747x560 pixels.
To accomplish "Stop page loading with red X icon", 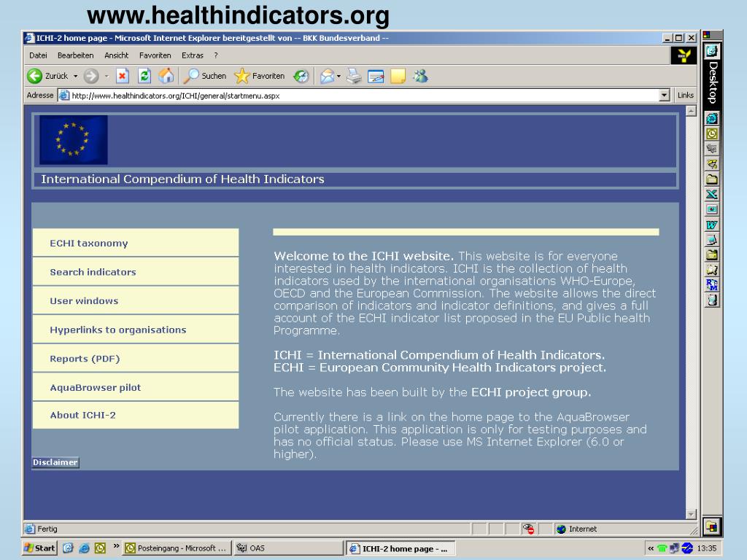I will (x=123, y=76).
